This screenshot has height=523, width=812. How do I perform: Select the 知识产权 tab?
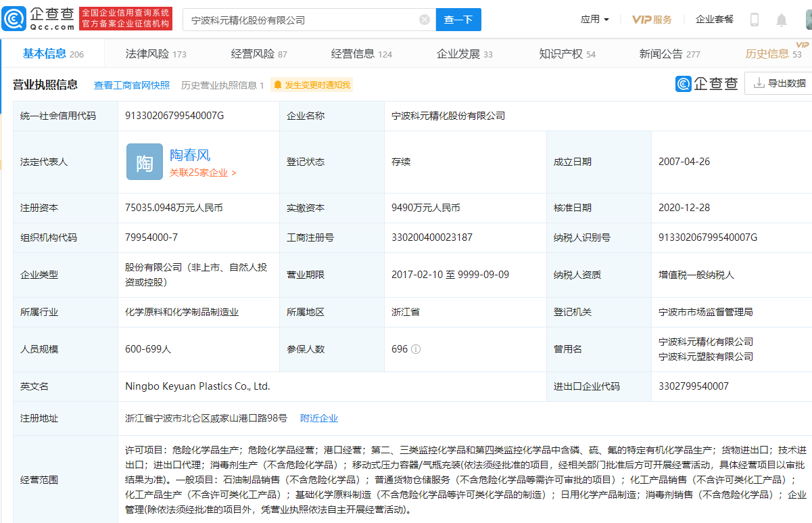point(567,54)
